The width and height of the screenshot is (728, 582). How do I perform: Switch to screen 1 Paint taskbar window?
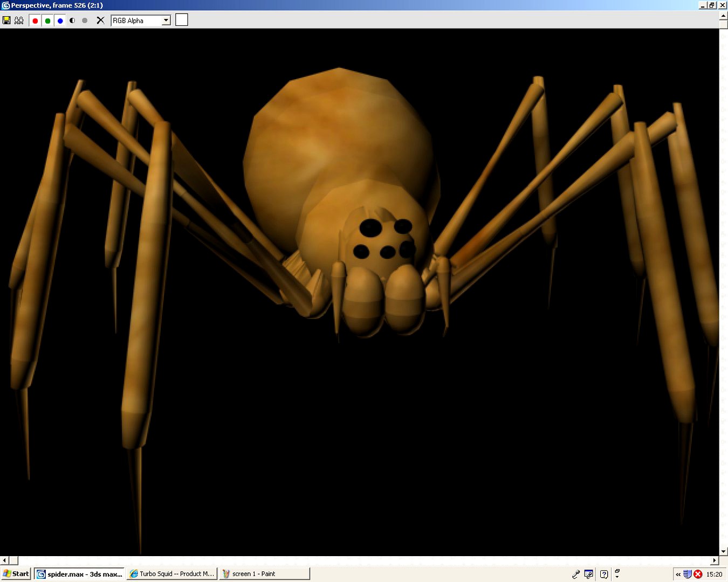[264, 574]
